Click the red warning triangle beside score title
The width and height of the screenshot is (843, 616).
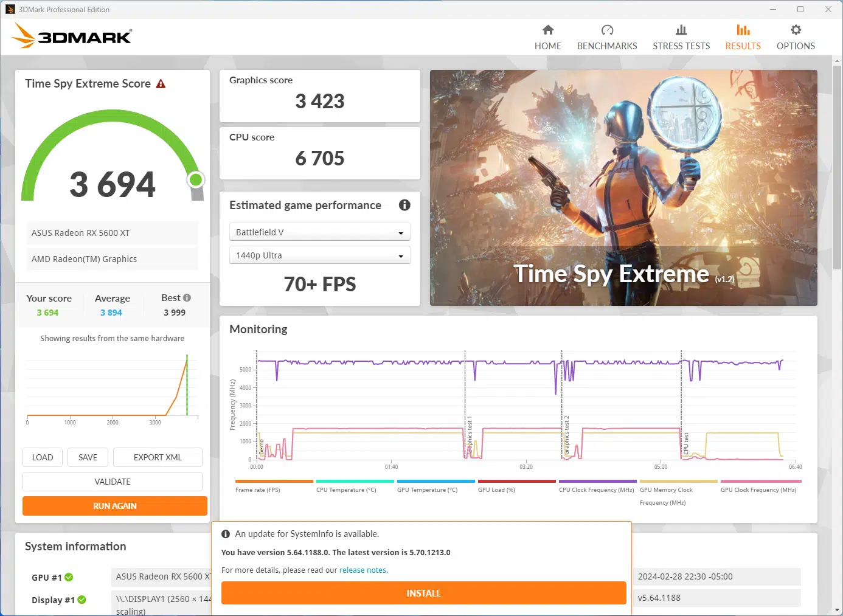[x=161, y=84]
